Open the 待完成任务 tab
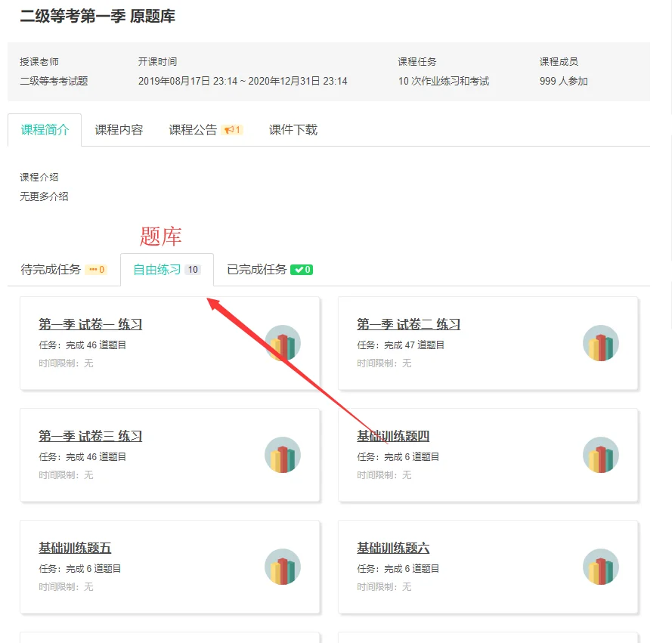 (x=63, y=270)
